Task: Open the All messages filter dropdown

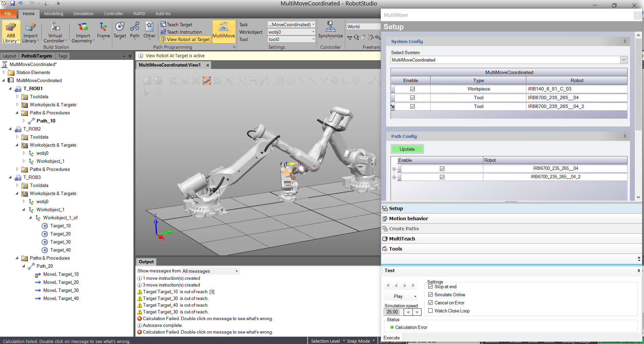Action: [237, 271]
